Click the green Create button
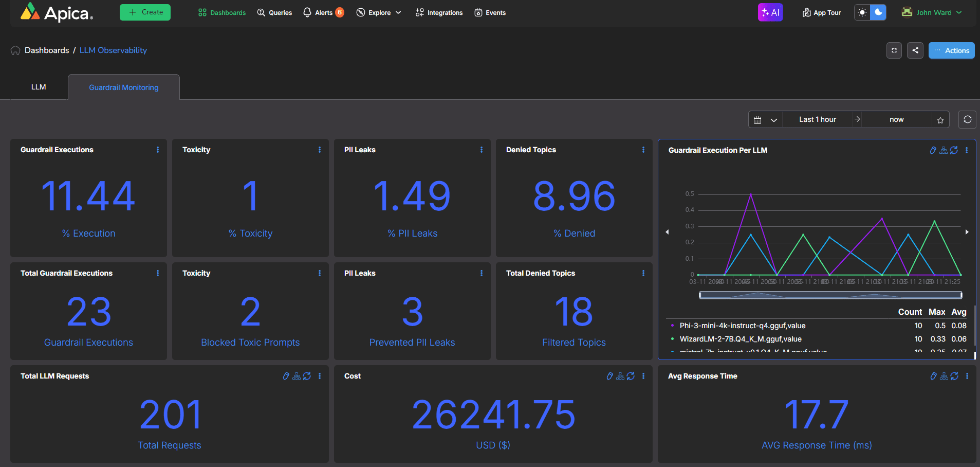 [145, 12]
